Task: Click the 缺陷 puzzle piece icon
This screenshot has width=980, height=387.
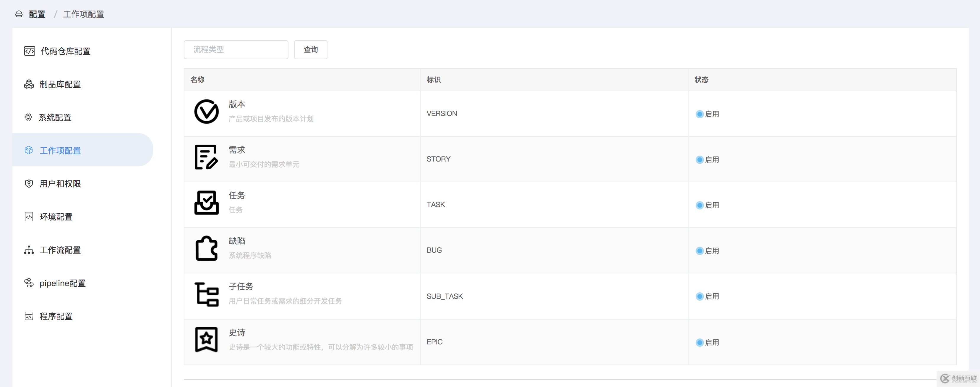Action: (207, 248)
